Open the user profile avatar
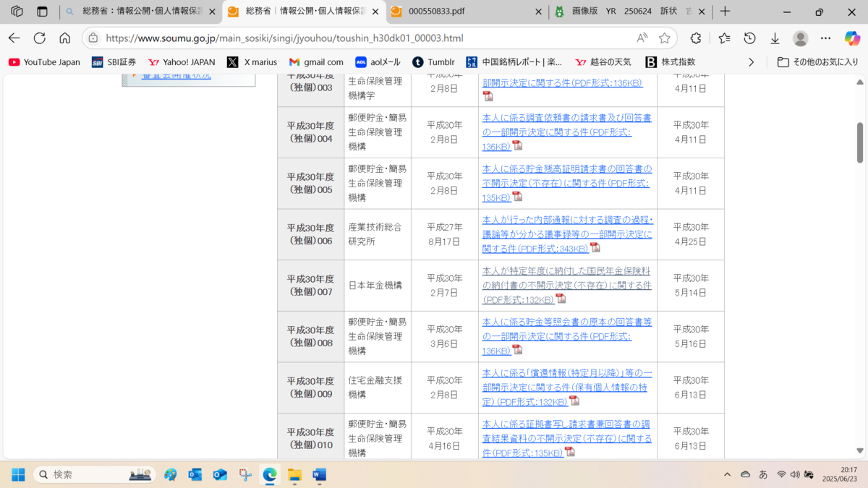868x488 pixels. [x=800, y=38]
